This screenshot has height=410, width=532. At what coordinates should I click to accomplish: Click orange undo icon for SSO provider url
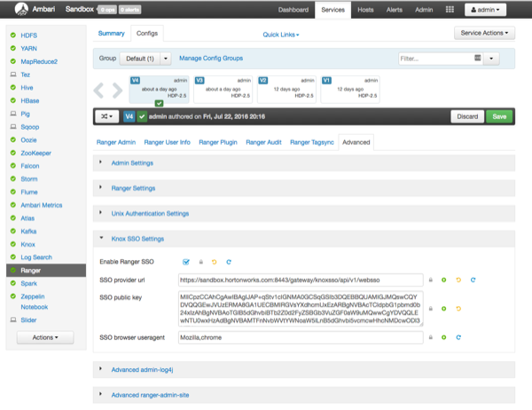pyautogui.click(x=458, y=280)
